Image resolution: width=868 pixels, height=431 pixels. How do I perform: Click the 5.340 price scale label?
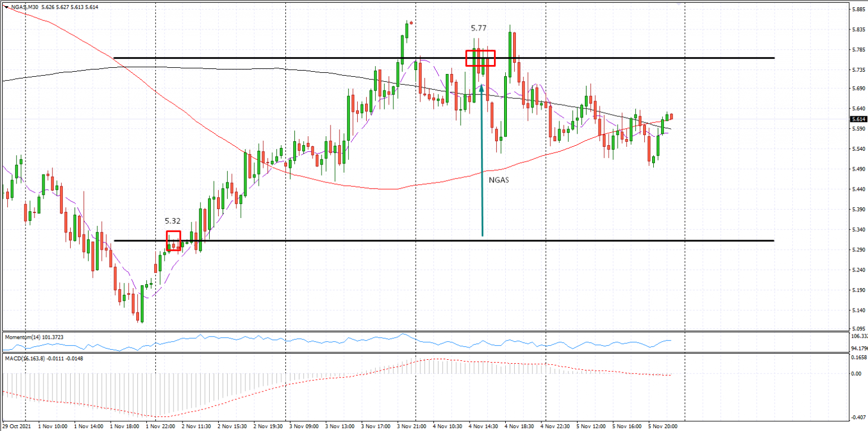[858, 230]
